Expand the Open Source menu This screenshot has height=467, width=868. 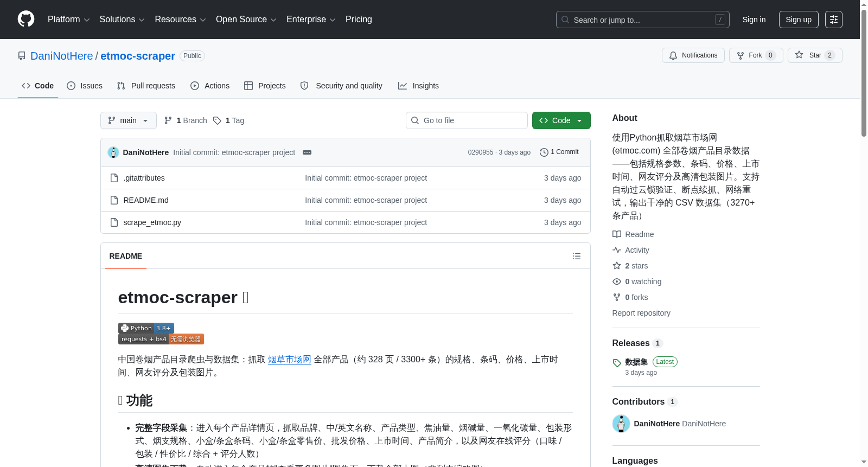click(x=246, y=20)
